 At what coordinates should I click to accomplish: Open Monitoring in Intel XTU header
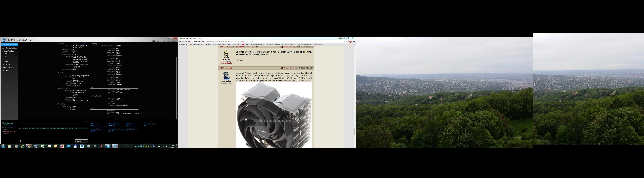pos(157,41)
